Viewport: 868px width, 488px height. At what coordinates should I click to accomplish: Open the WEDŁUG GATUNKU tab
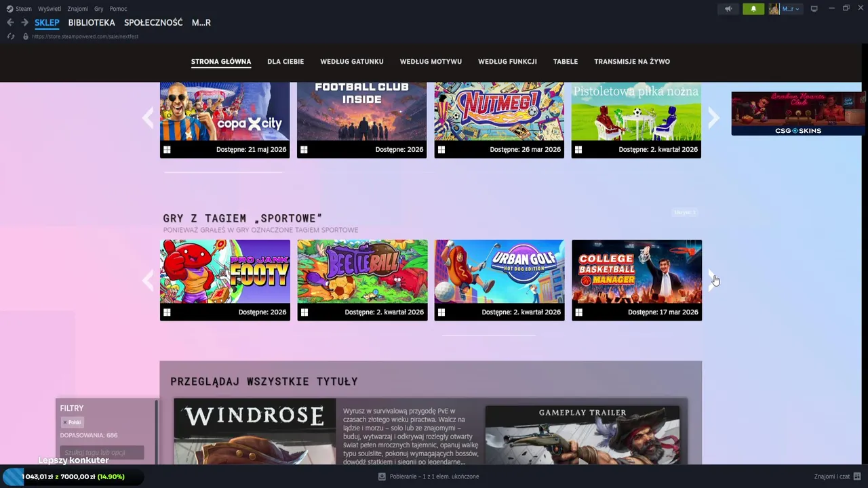(x=352, y=61)
